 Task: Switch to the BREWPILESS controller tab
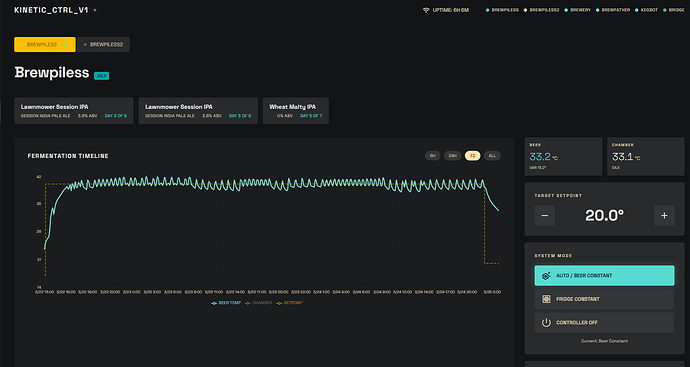tap(45, 44)
